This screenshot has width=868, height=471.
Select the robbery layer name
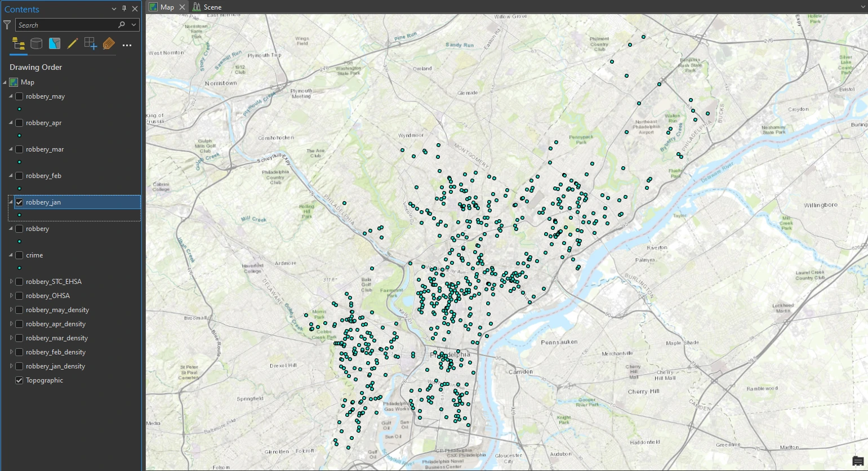(37, 229)
